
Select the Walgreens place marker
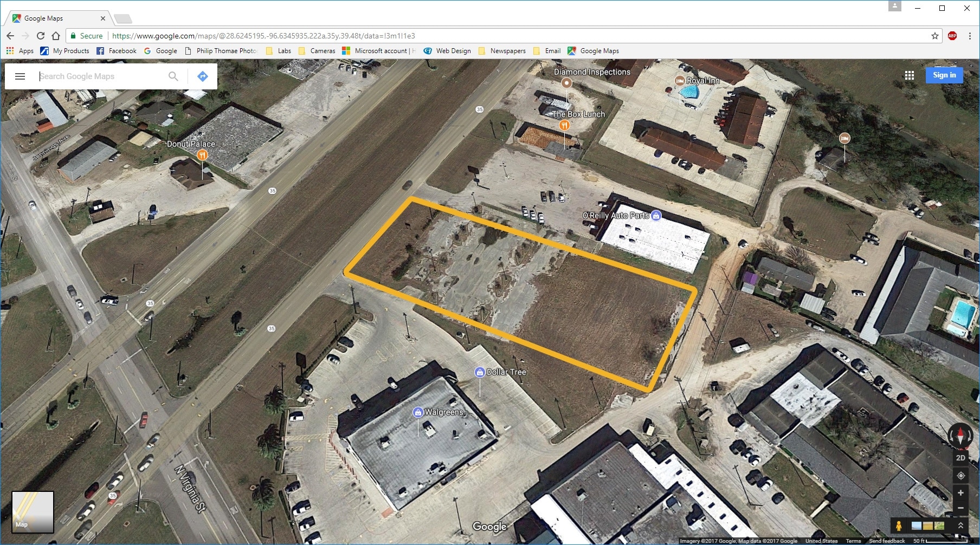(418, 412)
